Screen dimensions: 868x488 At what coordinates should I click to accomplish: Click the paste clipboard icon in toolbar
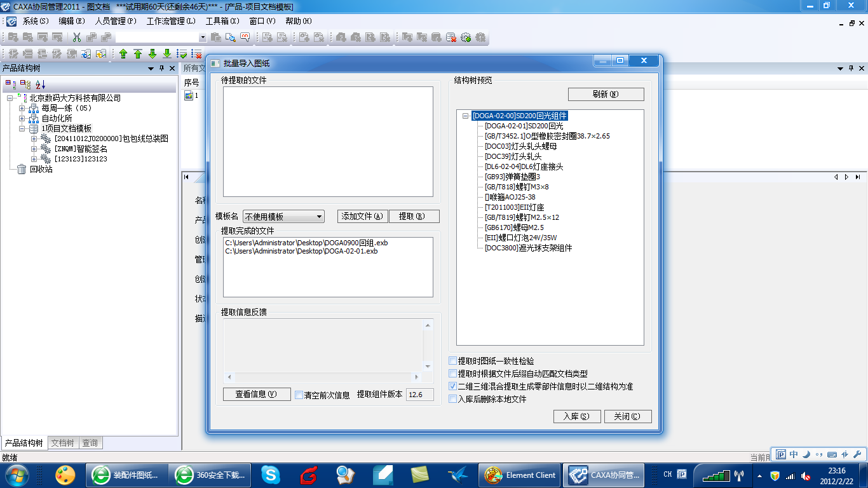[x=216, y=37]
